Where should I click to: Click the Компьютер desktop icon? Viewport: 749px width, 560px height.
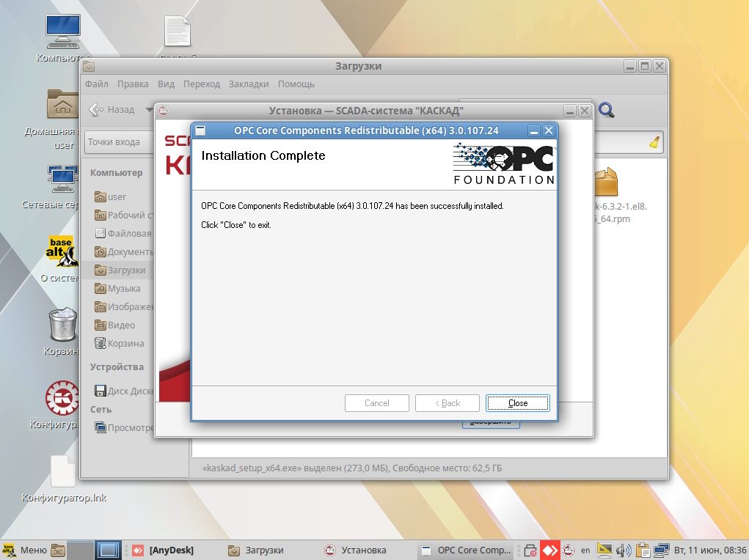(63, 33)
